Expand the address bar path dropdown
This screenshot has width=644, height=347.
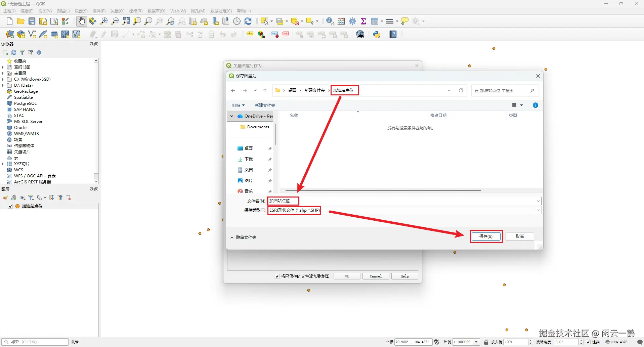click(449, 90)
